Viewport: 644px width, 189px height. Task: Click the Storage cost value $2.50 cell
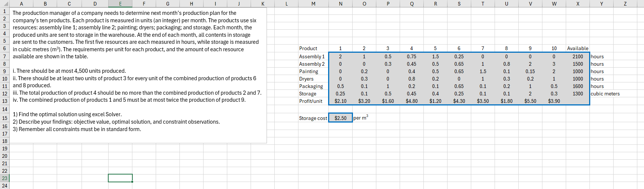point(340,118)
